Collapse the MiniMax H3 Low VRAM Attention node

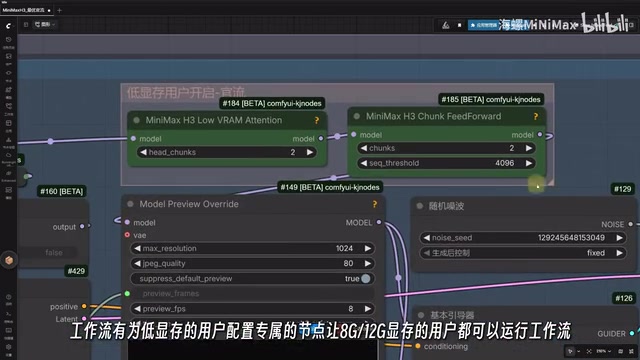(137, 120)
